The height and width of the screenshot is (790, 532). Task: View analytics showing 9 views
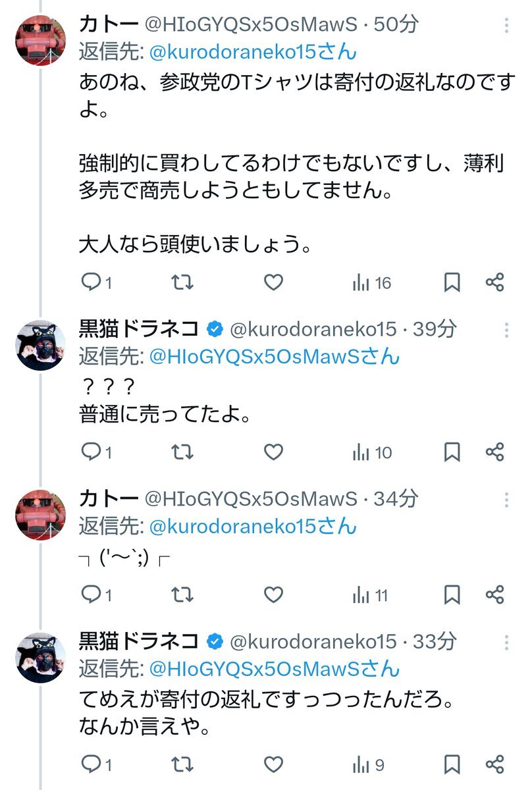point(369,765)
